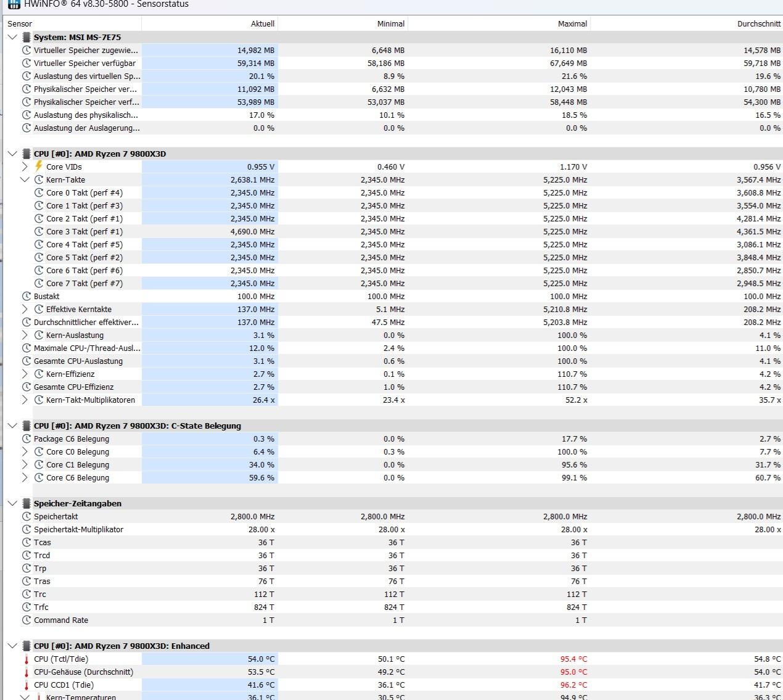The image size is (783, 700).
Task: Click the chip icon beside System: MSI MS-7E75
Action: tap(27, 37)
